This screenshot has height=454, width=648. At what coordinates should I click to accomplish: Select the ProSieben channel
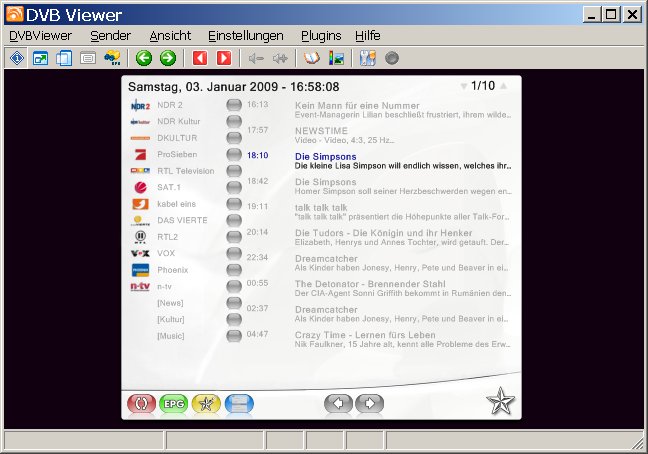177,155
